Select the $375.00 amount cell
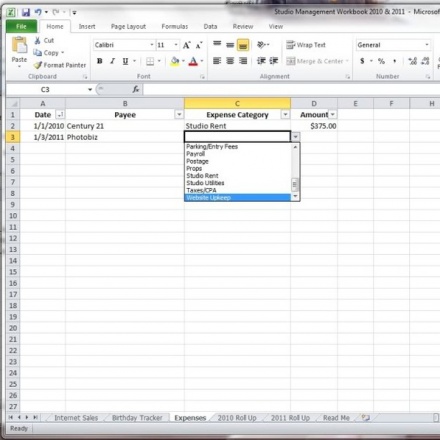This screenshot has height=440, width=440. (314, 126)
